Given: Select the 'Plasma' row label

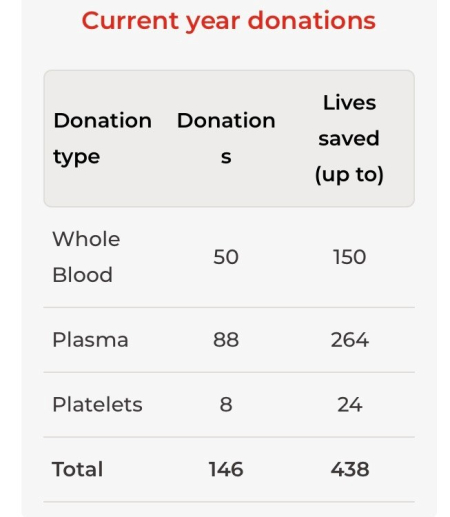Looking at the screenshot, I should point(90,340).
